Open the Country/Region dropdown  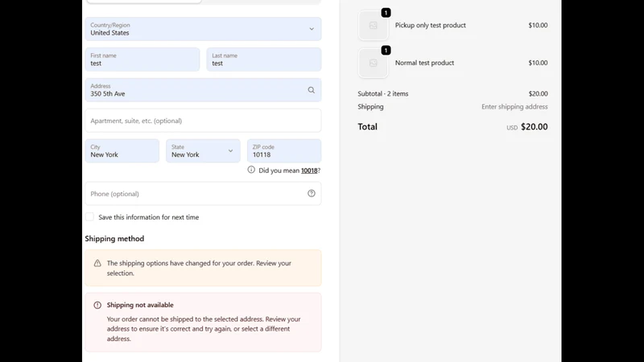(203, 29)
